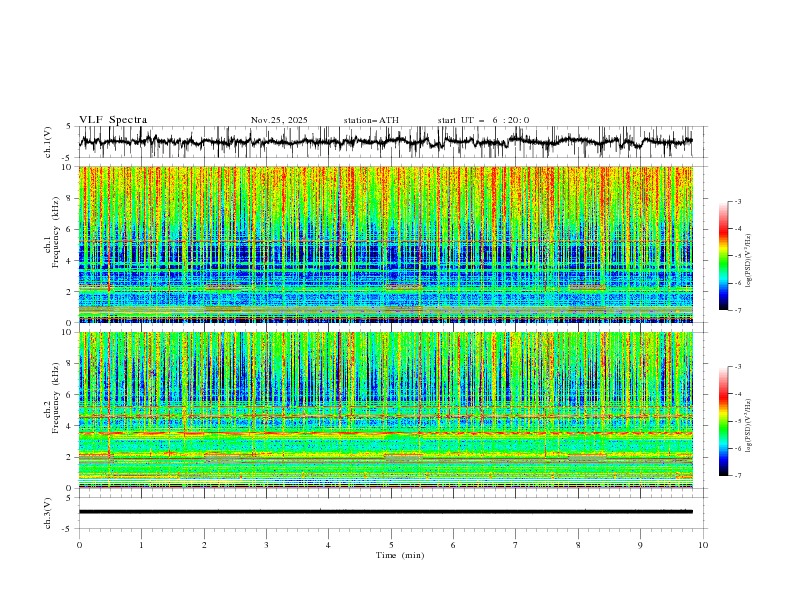Click time axis tick label '10'
792x612 pixels.
point(703,545)
